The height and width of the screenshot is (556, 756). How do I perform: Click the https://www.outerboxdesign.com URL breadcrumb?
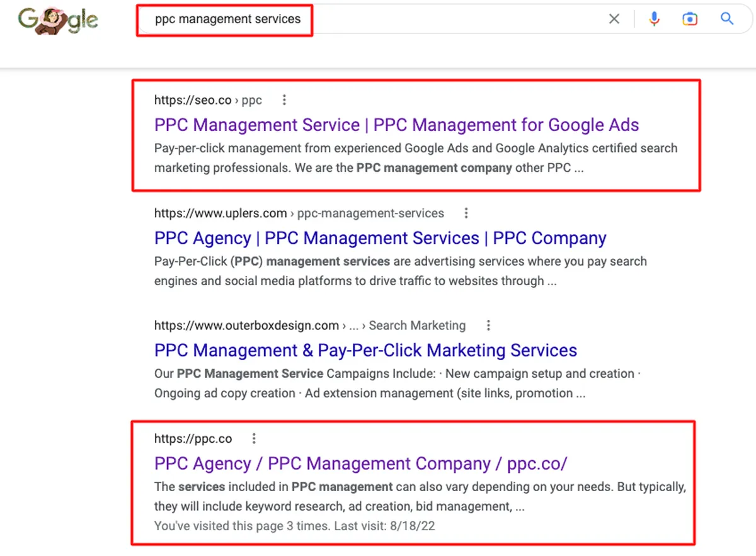(x=309, y=326)
